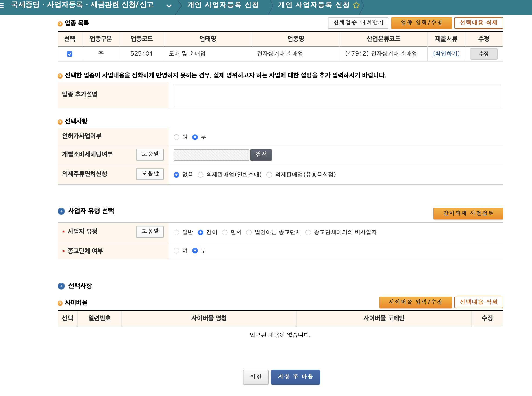The width and height of the screenshot is (532, 396).
Task: Open the 개인 사업자등록 신청 breadcrumb menu
Action: (x=223, y=5)
